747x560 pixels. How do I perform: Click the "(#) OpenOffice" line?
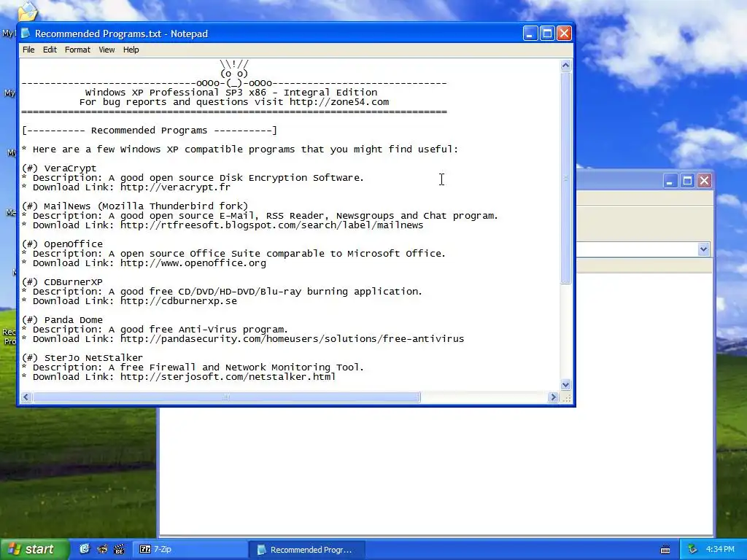pos(62,244)
